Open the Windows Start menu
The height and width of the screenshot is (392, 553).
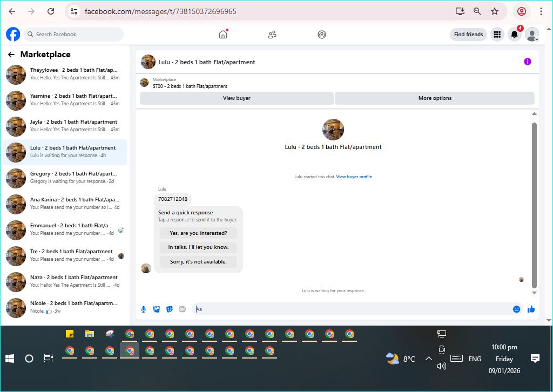pyautogui.click(x=10, y=359)
